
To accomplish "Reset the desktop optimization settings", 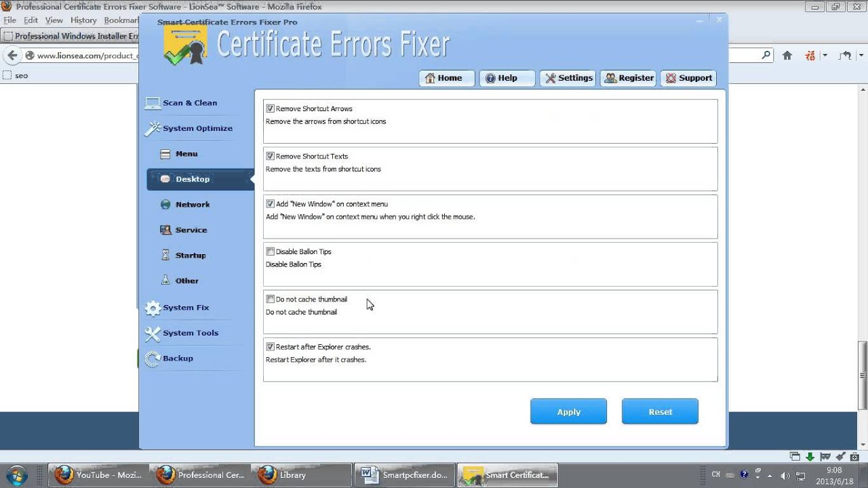I will click(x=660, y=411).
